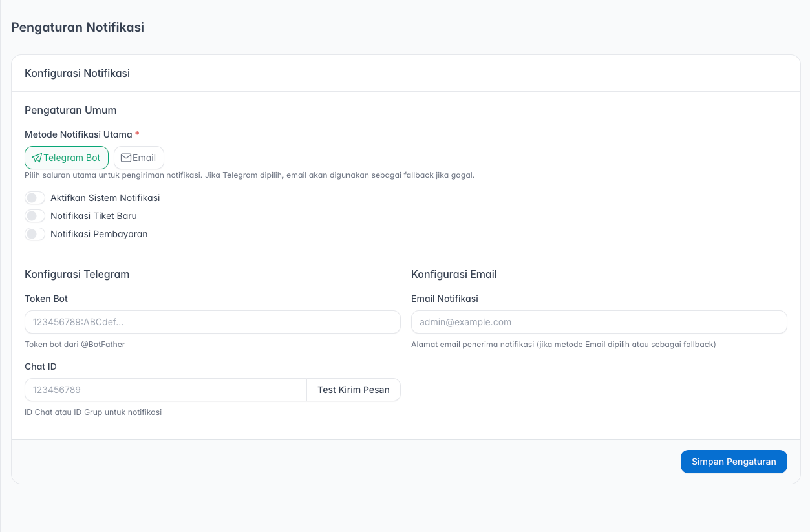Click the 'Konfigurasi Notifikasi' card header

tap(77, 73)
